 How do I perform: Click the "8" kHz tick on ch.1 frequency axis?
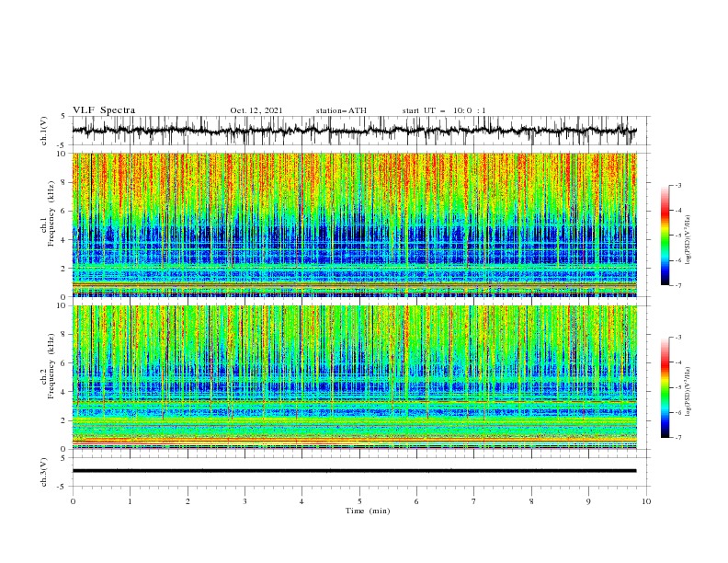point(64,182)
